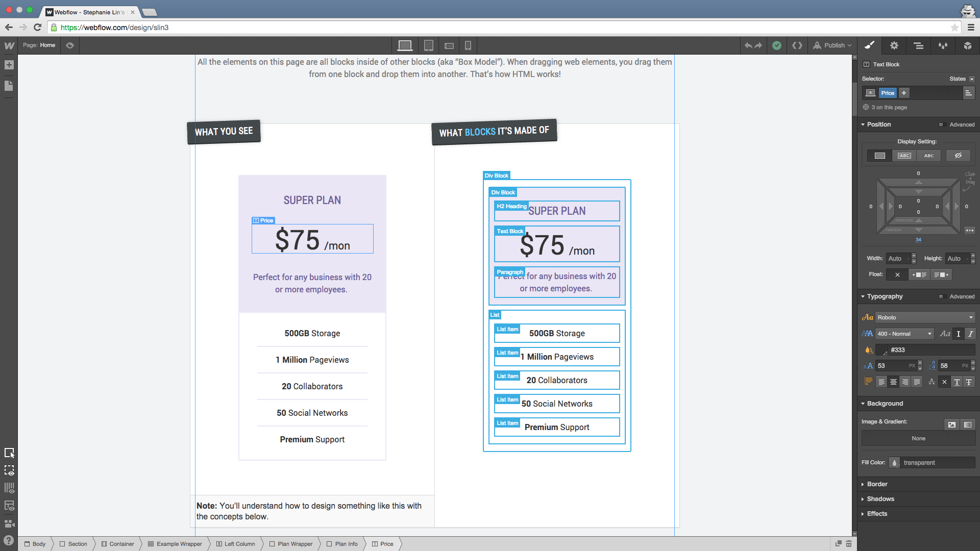Switch to the Style Manager droplets tab

pos(943,45)
